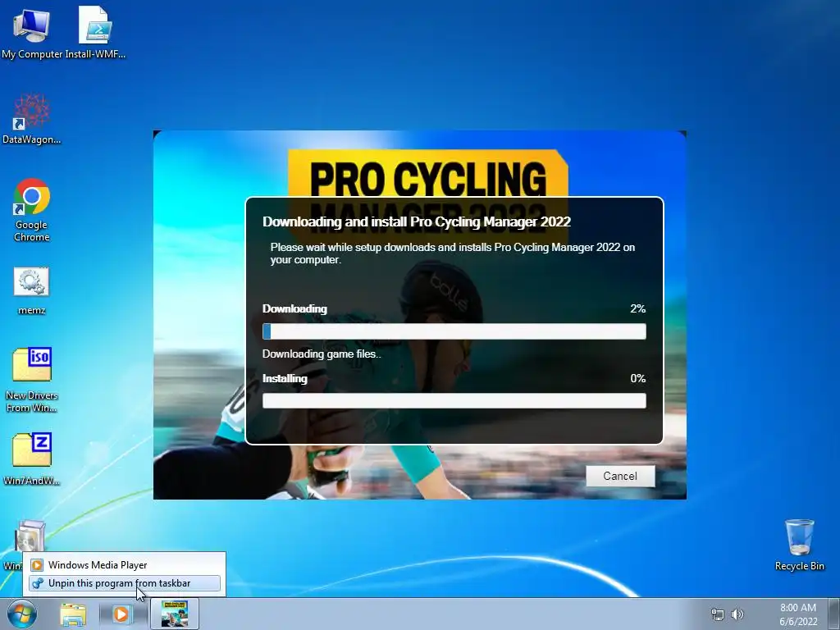Click the installer dialog heading text

pos(416,221)
